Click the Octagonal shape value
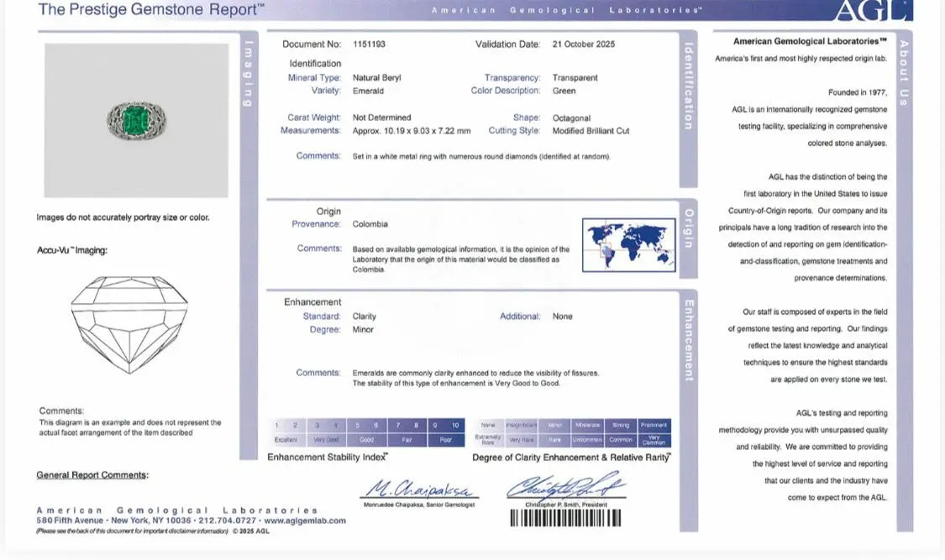The height and width of the screenshot is (560, 945). 571,118
